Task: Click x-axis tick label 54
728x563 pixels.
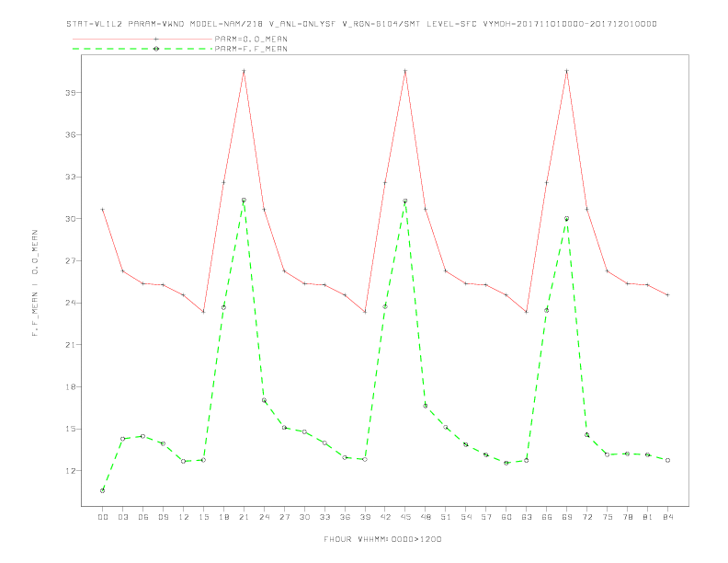Action: pos(466,517)
